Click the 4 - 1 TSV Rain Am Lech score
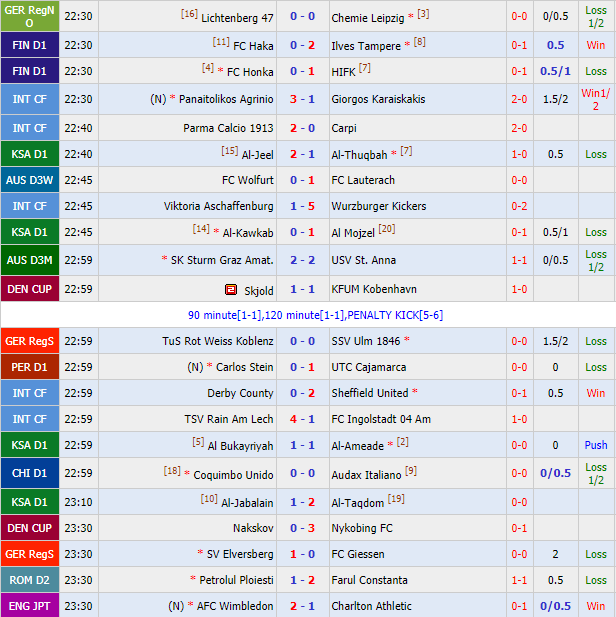 point(302,419)
